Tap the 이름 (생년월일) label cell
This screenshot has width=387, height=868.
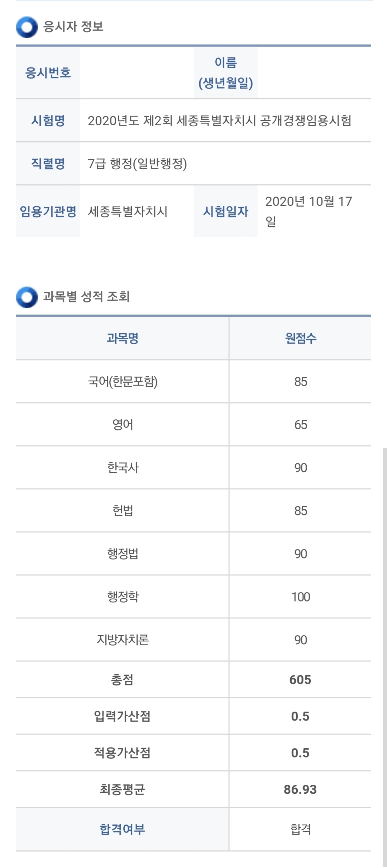coord(226,73)
